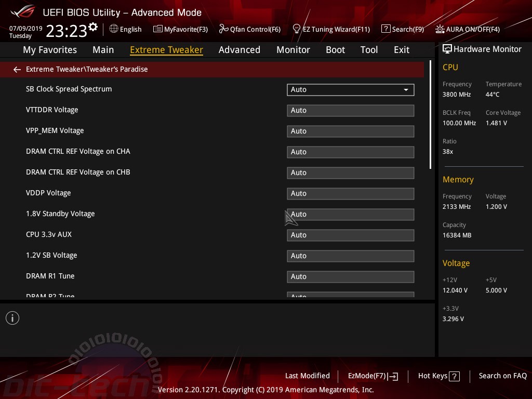Click the 1.2V SB Voltage value field
532x399 pixels.
tap(351, 256)
